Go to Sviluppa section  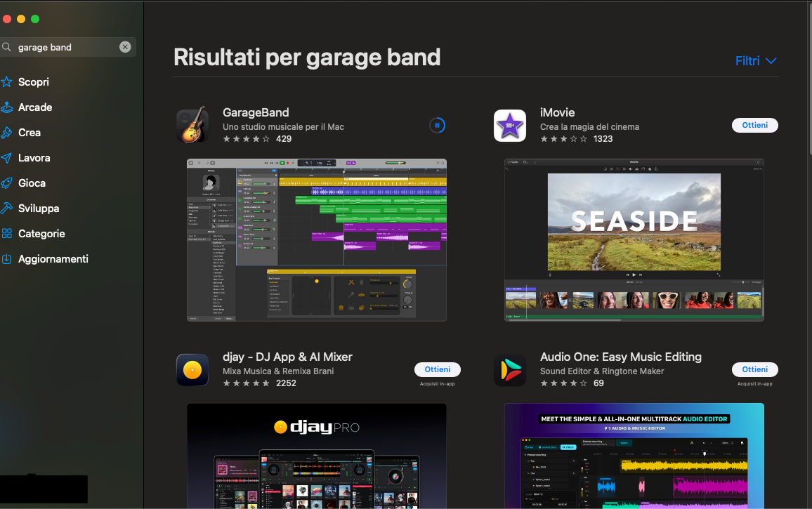39,209
